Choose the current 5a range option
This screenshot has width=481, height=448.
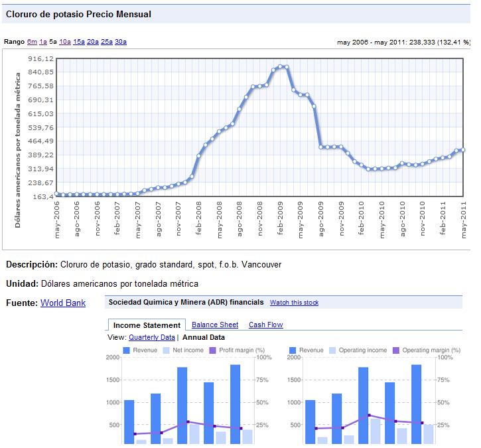[53, 42]
